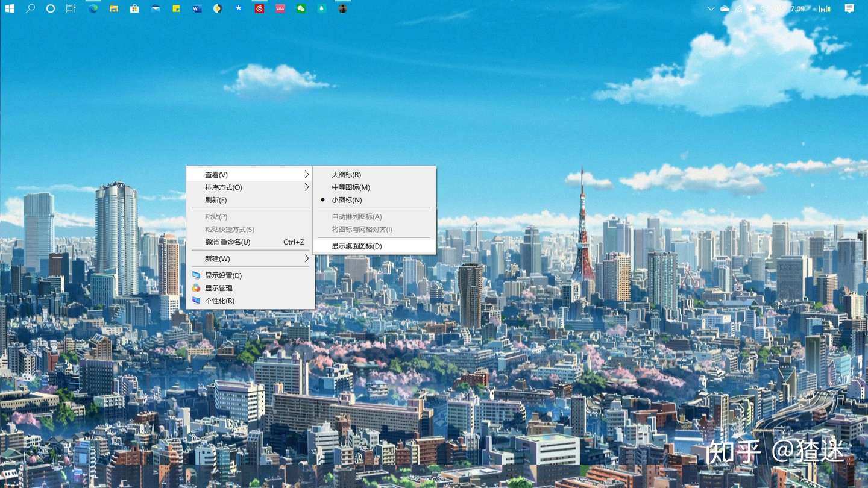The image size is (868, 488).
Task: Click greyed 粘贴(P) menu entry
Action: click(250, 216)
